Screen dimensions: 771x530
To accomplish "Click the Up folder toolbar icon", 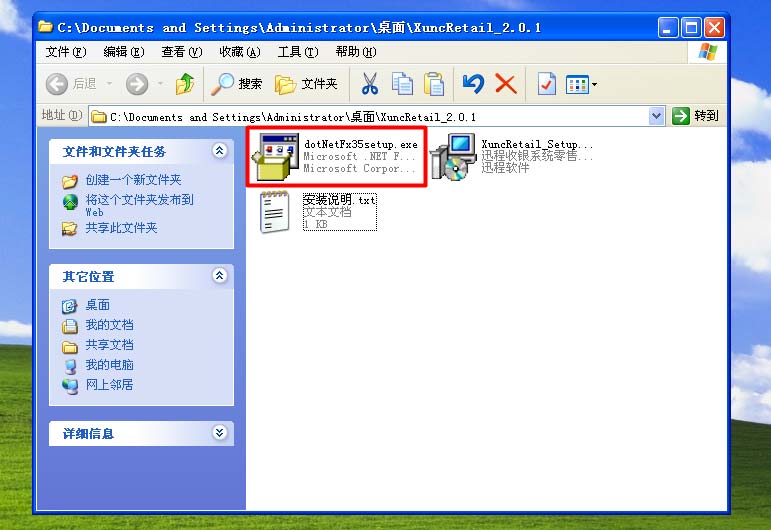I will click(184, 84).
